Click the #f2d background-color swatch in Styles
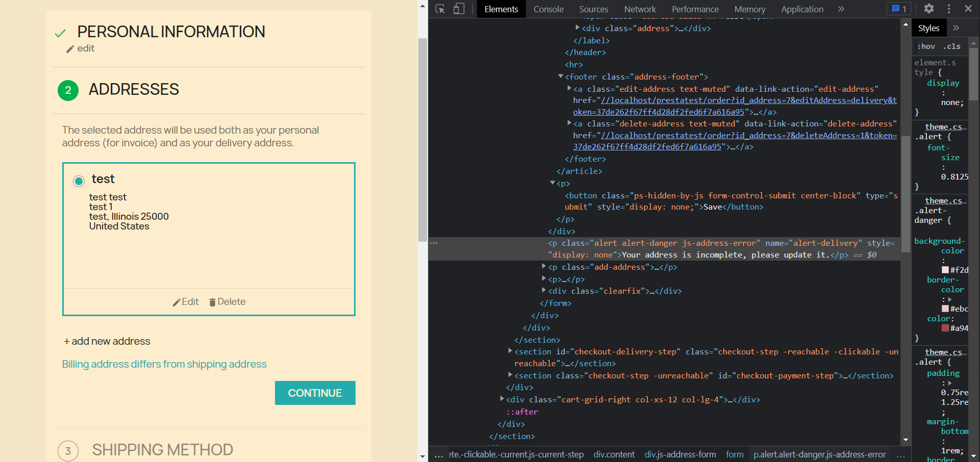Image resolution: width=980 pixels, height=462 pixels. pos(945,270)
